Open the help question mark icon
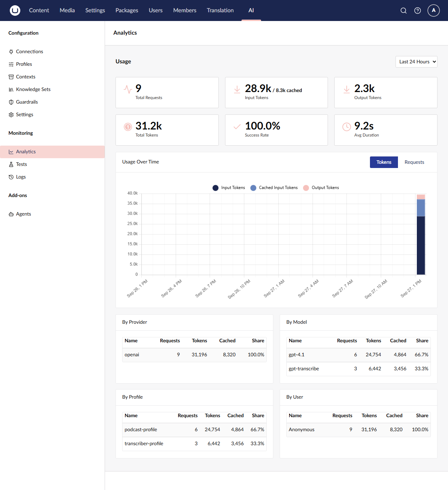Screen dimensions: 448x490 tap(418, 10)
